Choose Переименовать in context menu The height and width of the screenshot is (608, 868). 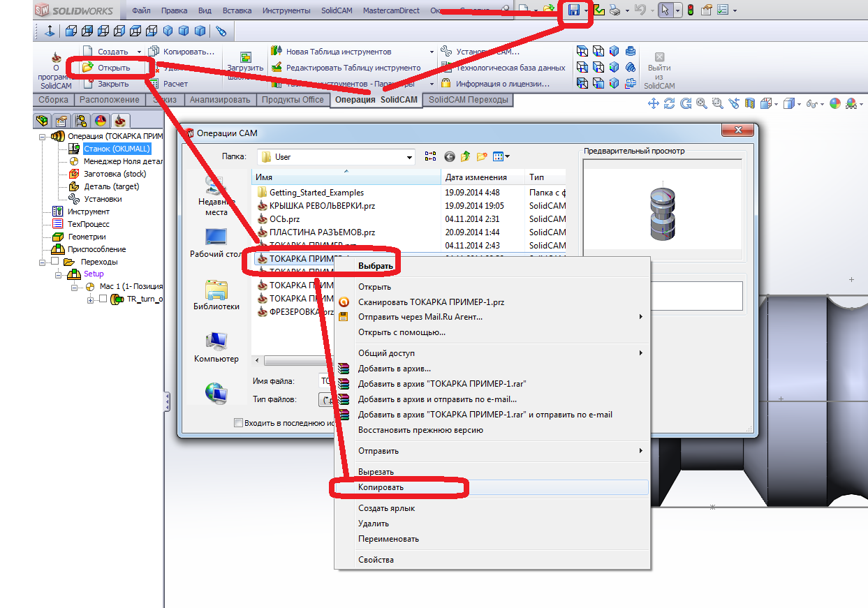(x=492, y=539)
